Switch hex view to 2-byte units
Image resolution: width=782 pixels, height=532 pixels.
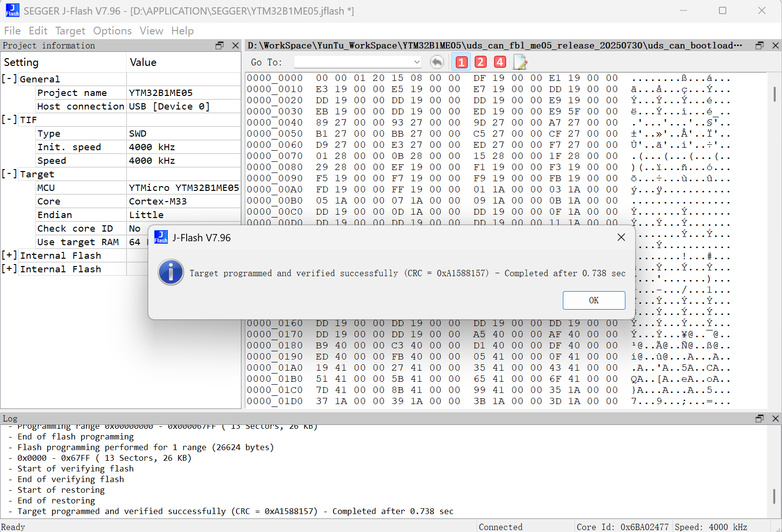(x=480, y=62)
